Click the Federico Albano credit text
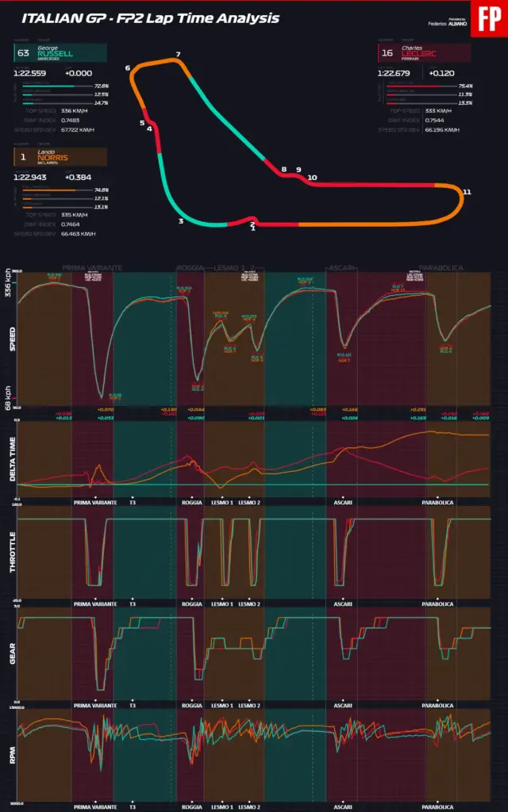The width and height of the screenshot is (508, 812). coord(447,23)
